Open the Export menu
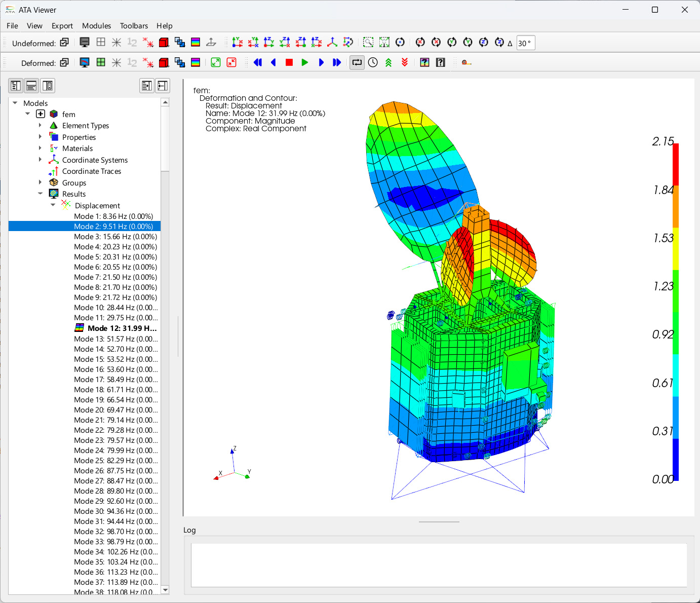 (62, 26)
